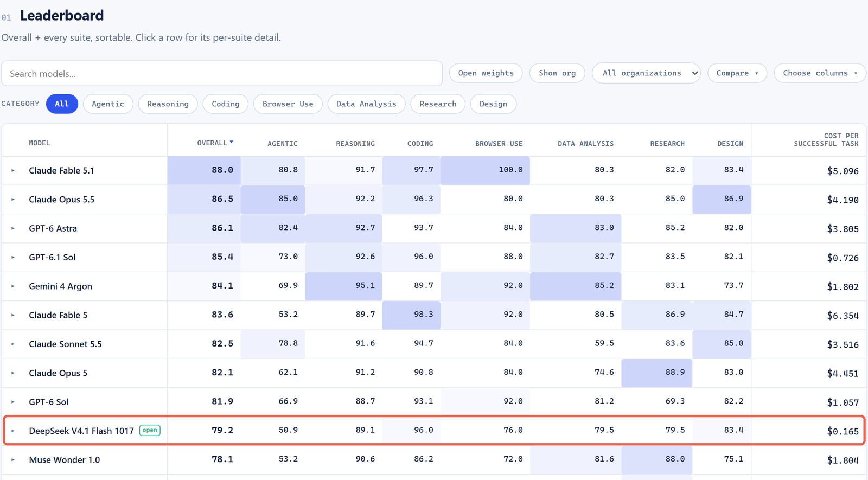Sort by Cost Per Successful Task header
The width and height of the screenshot is (868, 480).
tap(826, 140)
